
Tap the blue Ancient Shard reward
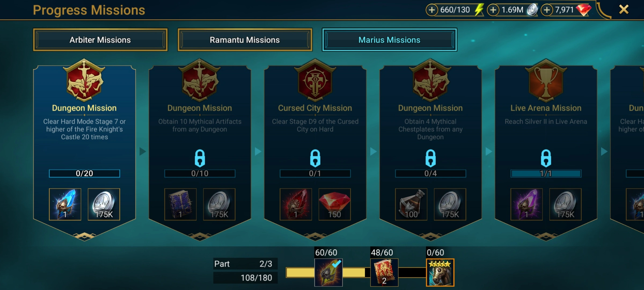(65, 204)
